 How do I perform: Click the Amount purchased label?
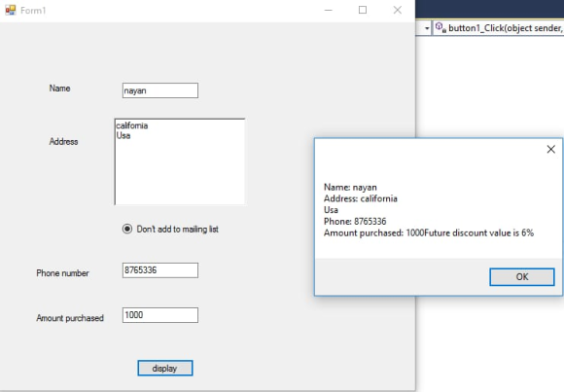tap(70, 318)
